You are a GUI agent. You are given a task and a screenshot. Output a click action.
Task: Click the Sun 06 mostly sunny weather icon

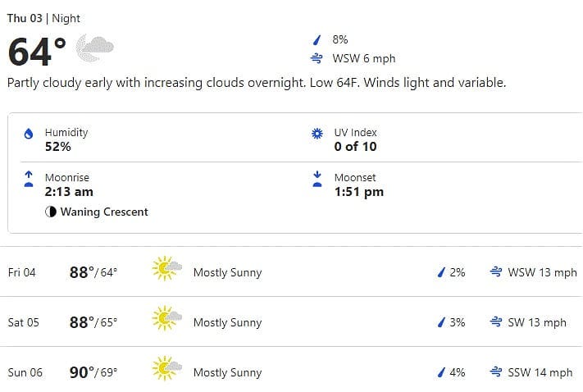pos(167,368)
